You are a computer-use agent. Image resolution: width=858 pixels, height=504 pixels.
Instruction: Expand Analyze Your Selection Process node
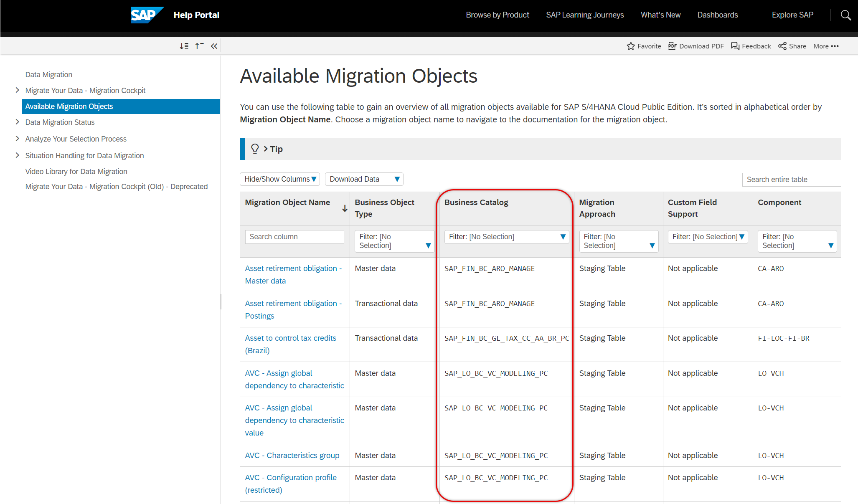(x=17, y=139)
